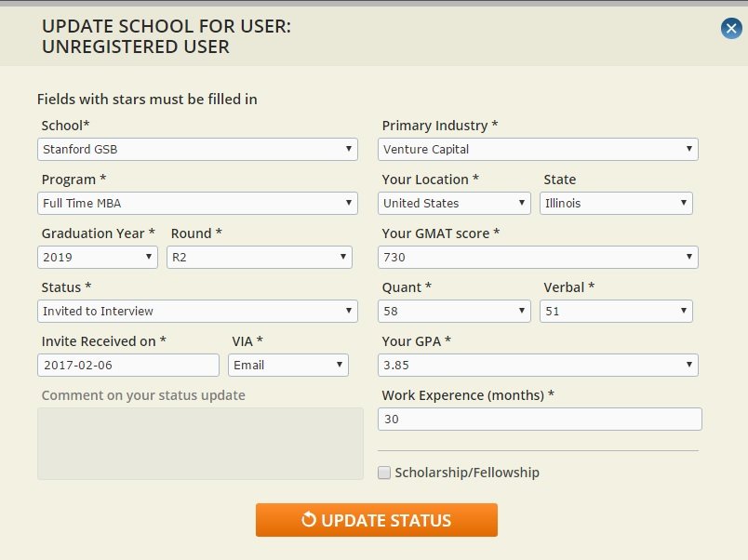748x560 pixels.
Task: Click the Work Experience months field
Action: point(540,420)
